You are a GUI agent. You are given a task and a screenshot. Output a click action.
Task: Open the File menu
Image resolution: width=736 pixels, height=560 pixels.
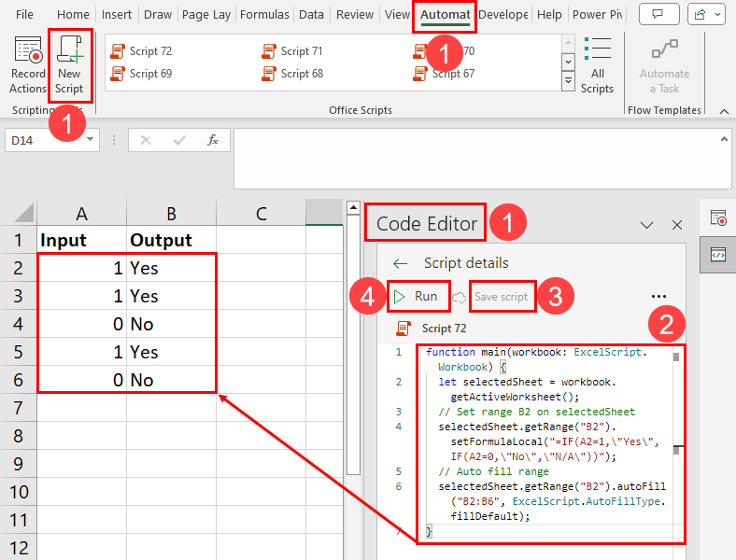tap(24, 15)
